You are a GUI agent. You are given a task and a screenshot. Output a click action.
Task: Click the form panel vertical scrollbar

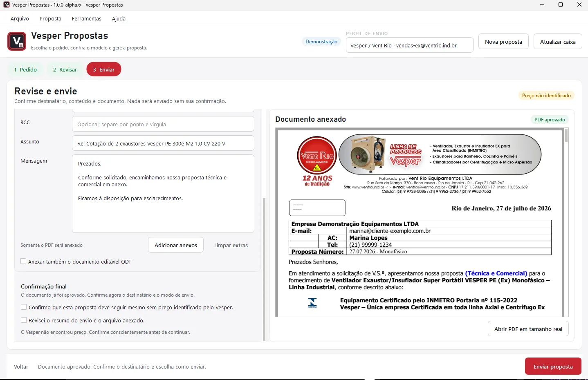[x=264, y=270]
